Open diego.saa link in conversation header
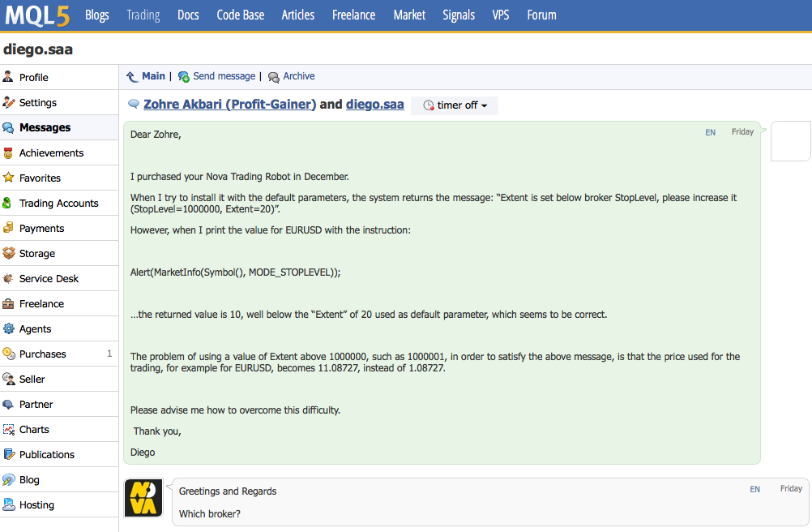The height and width of the screenshot is (532, 812). (x=375, y=104)
